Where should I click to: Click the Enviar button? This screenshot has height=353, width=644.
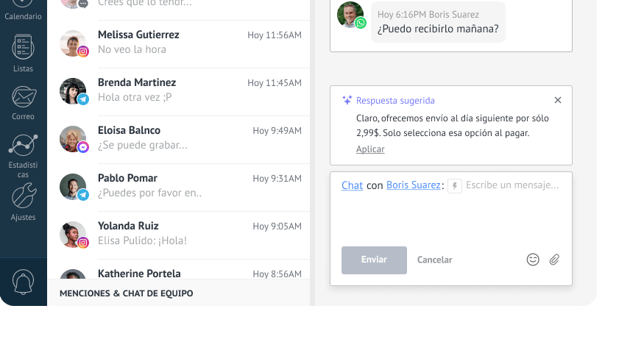374,260
